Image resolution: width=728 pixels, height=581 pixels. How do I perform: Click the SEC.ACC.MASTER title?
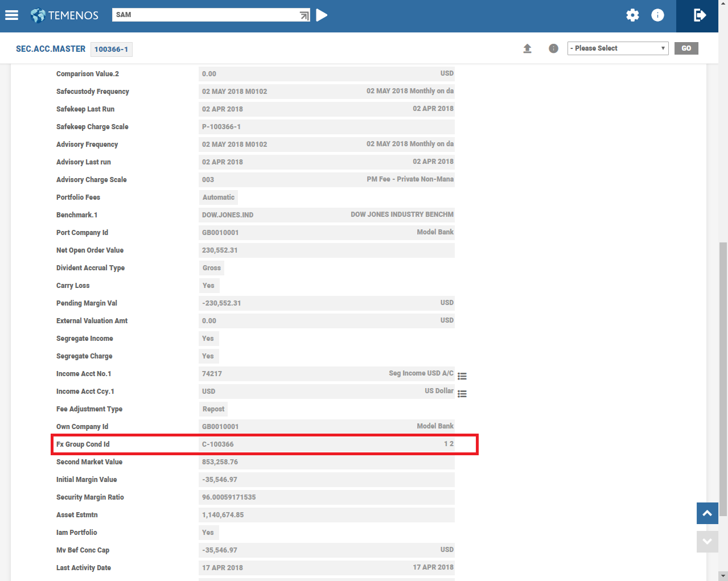51,49
